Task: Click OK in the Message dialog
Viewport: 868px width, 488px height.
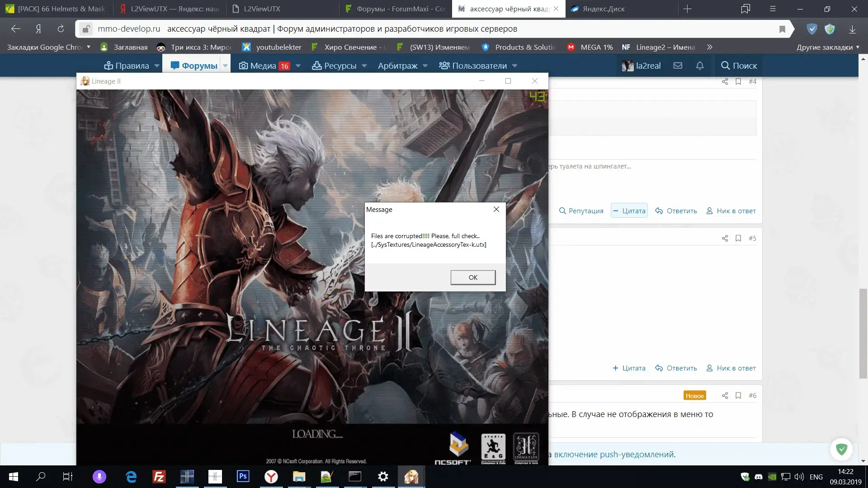Action: [x=473, y=277]
